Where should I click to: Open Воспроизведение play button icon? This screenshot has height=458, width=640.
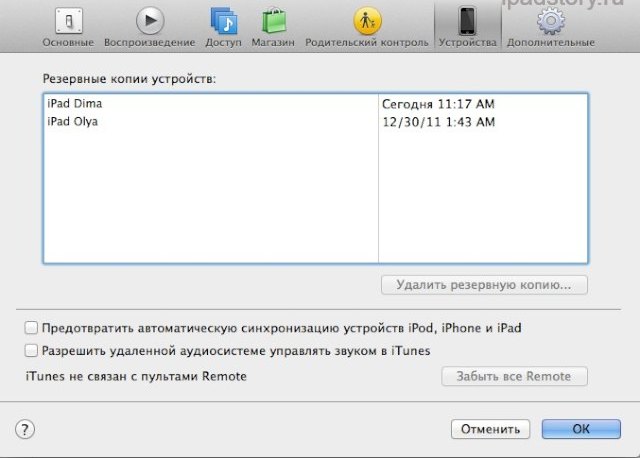click(x=150, y=20)
